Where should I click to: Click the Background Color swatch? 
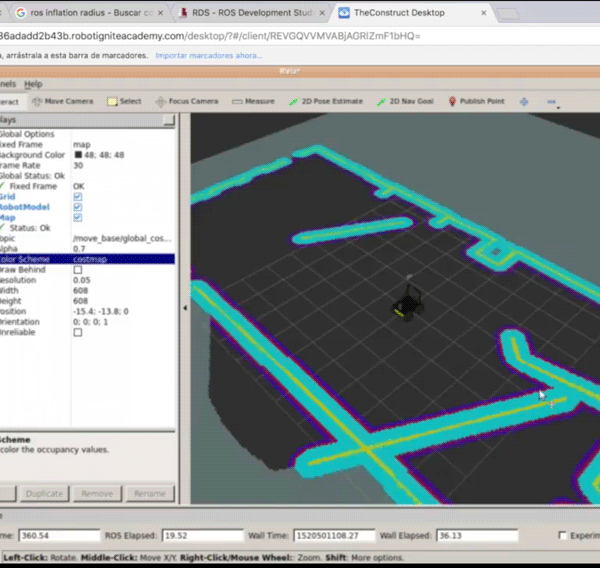[x=79, y=155]
